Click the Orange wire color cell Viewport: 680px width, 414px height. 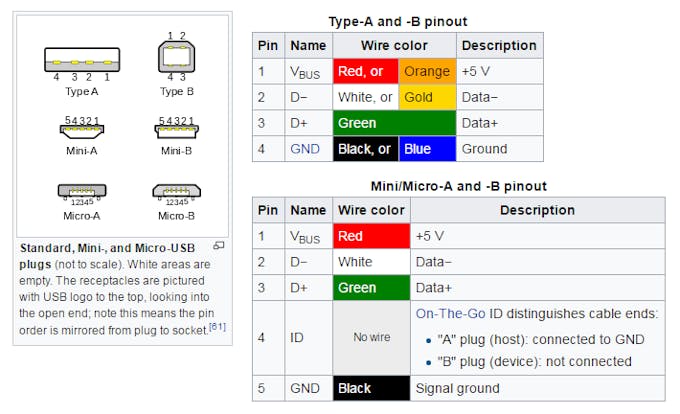[427, 72]
